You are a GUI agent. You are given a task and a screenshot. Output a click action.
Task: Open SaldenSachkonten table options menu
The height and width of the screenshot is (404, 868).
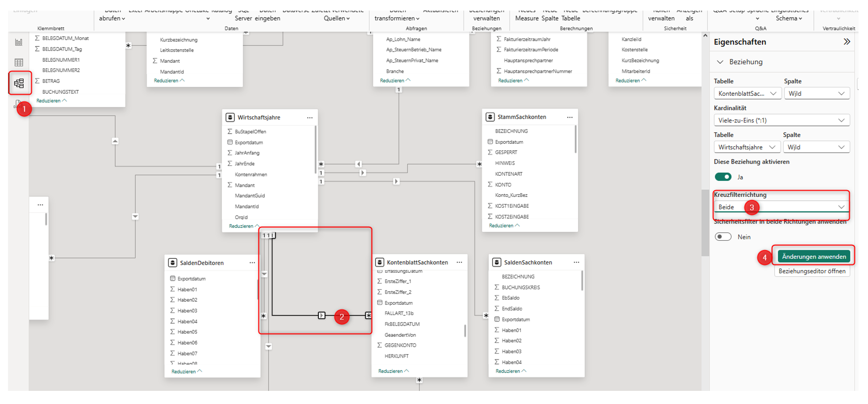[576, 263]
